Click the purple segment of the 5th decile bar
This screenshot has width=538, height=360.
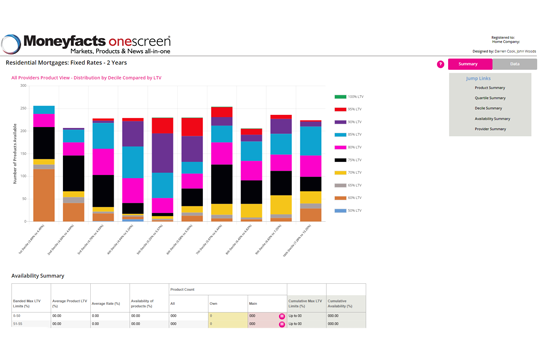click(x=163, y=153)
